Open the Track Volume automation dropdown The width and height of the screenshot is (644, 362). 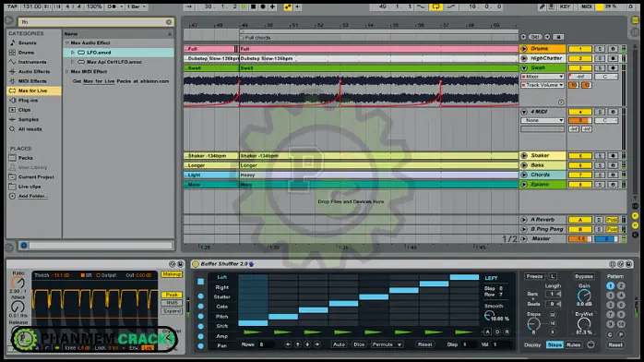pyautogui.click(x=543, y=85)
